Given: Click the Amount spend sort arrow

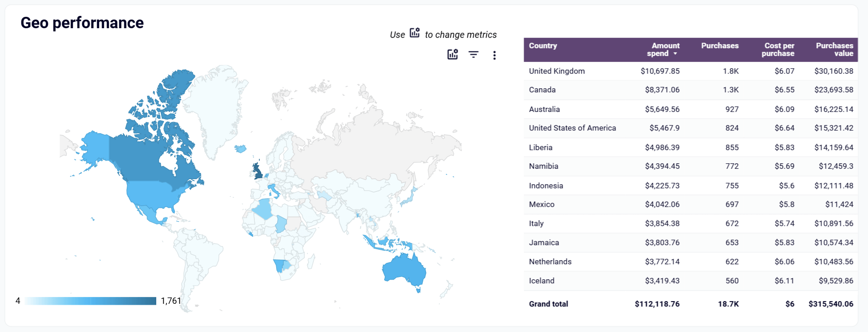Looking at the screenshot, I should click(675, 54).
